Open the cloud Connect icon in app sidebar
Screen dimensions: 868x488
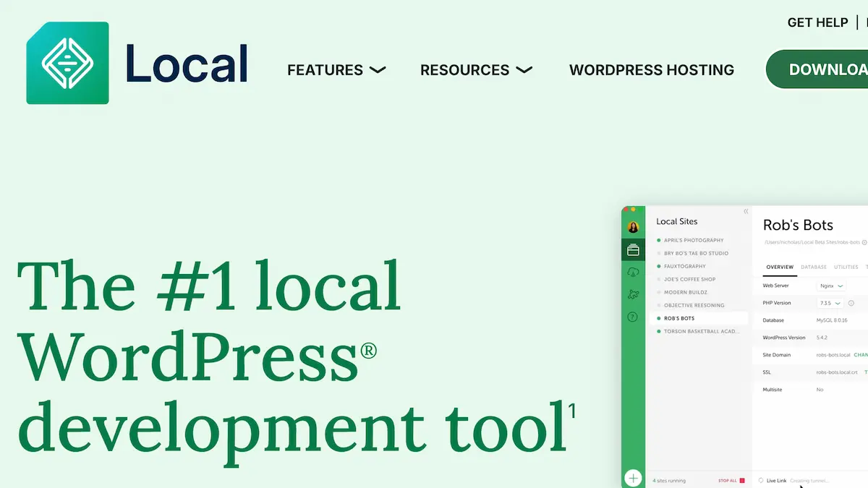[634, 272]
